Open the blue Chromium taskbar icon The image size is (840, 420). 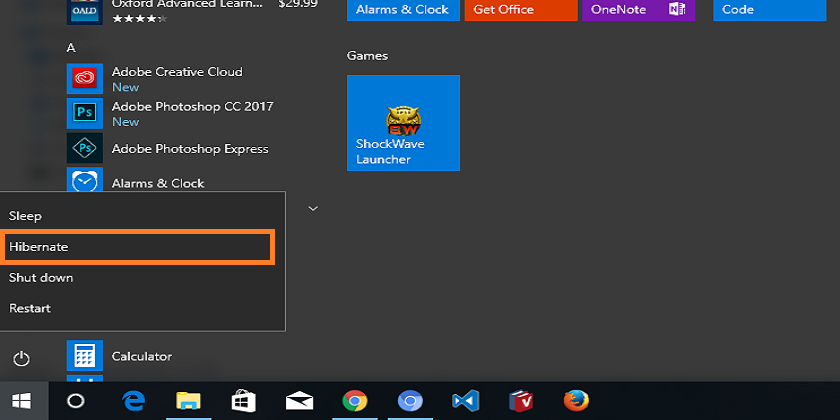coord(410,401)
